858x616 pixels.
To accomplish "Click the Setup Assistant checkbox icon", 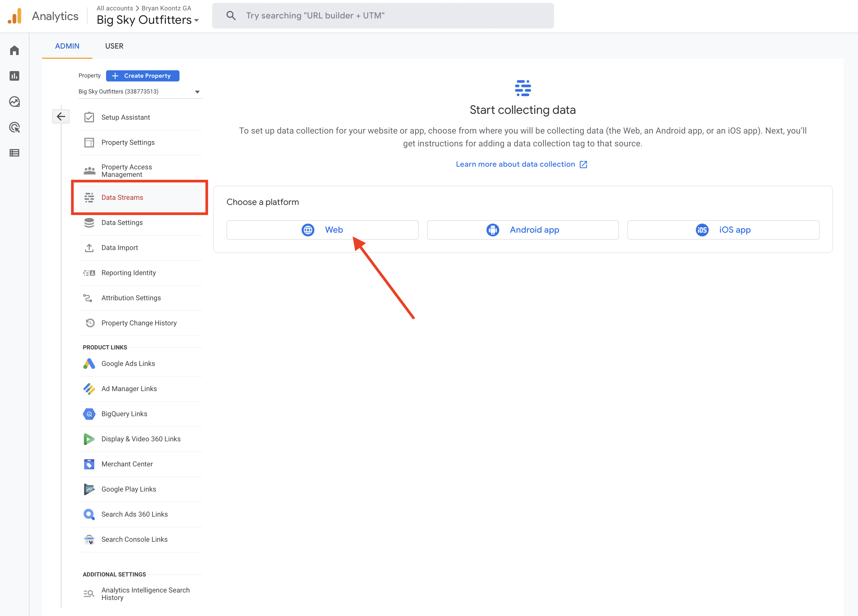I will [89, 117].
